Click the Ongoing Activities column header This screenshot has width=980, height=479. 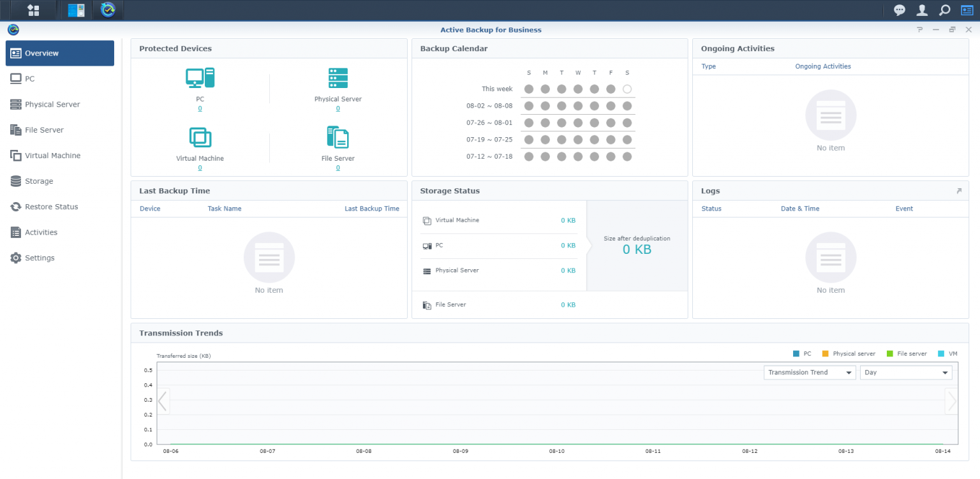pos(822,66)
